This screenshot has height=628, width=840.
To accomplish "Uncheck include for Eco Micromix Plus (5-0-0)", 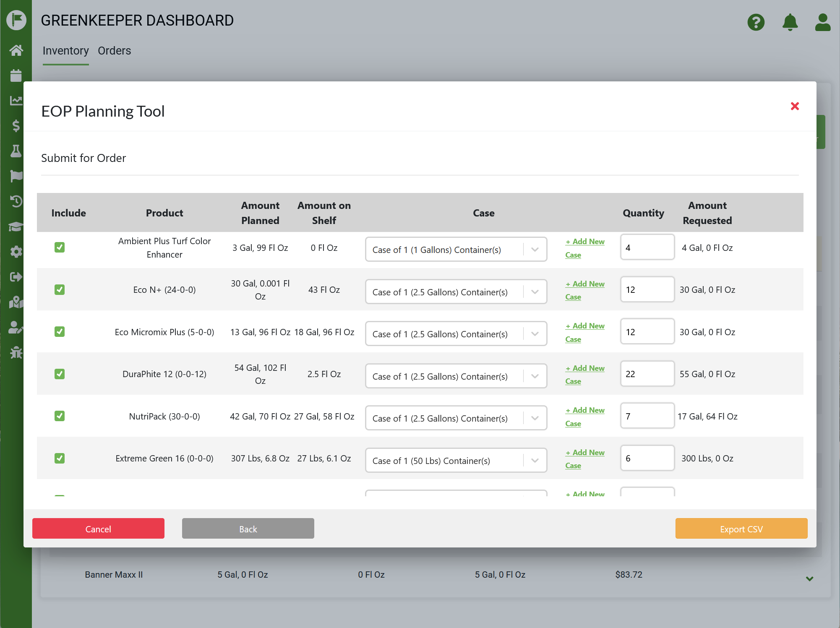I will click(60, 332).
